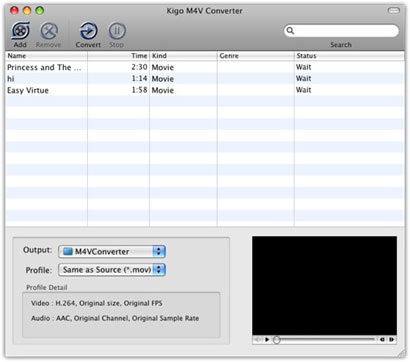The image size is (410, 362).
Task: Click the Remove toolbar icon
Action: click(49, 31)
